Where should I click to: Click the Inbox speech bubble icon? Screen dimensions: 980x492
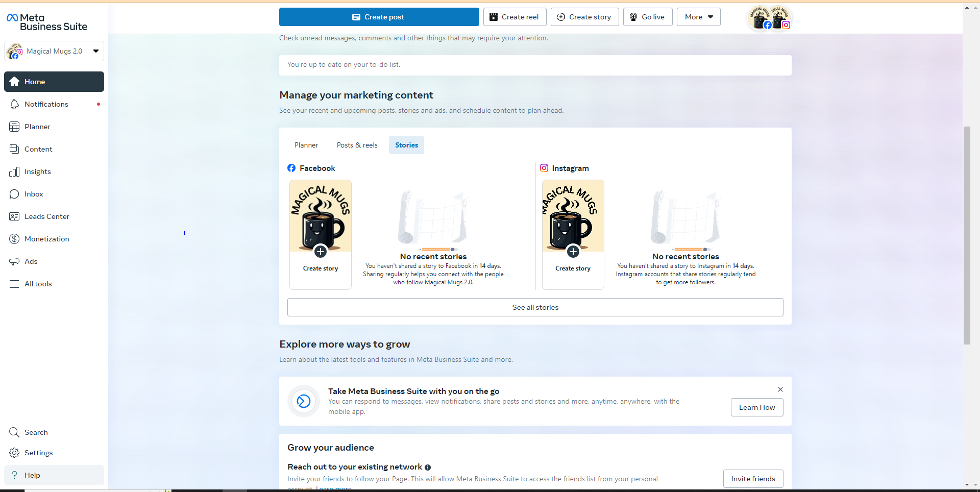14,194
